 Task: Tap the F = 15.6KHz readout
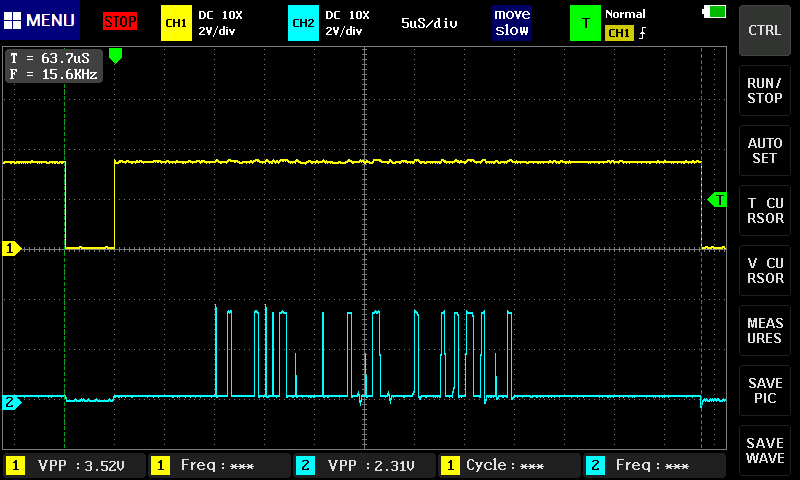[x=54, y=74]
